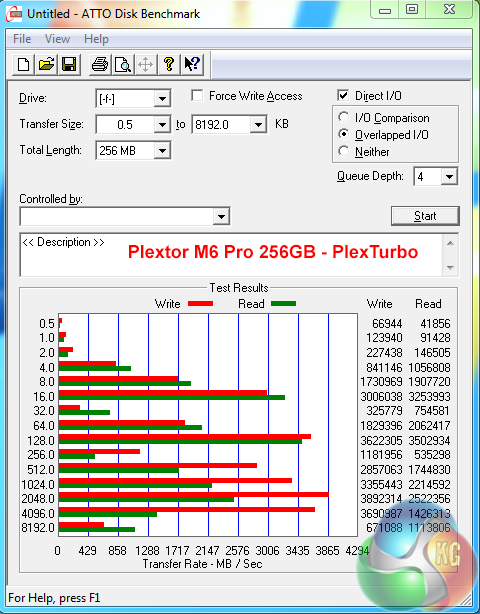Expand the Queue Depth dropdown
480x614 pixels.
click(449, 177)
